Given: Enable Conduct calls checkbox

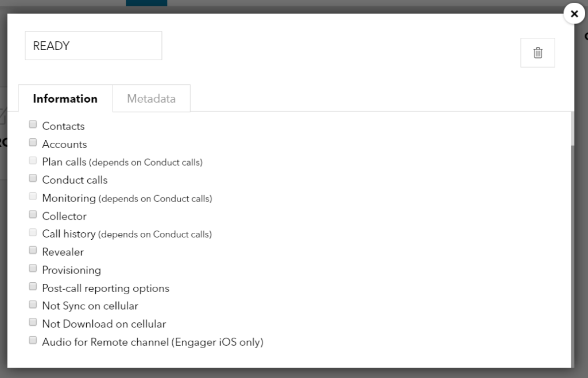Looking at the screenshot, I should [x=33, y=178].
